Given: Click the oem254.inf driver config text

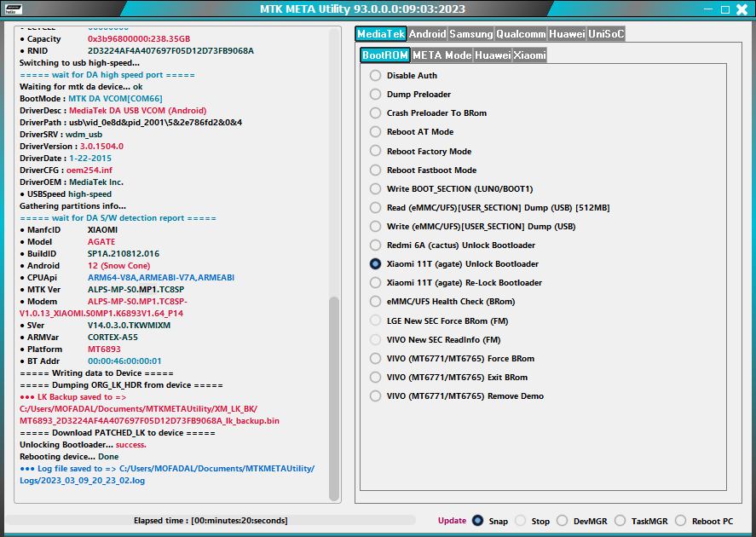Looking at the screenshot, I should click(89, 170).
